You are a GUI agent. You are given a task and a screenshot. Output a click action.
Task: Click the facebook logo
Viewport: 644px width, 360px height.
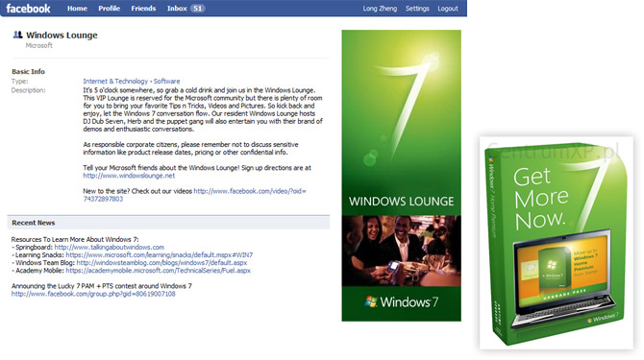coord(28,9)
